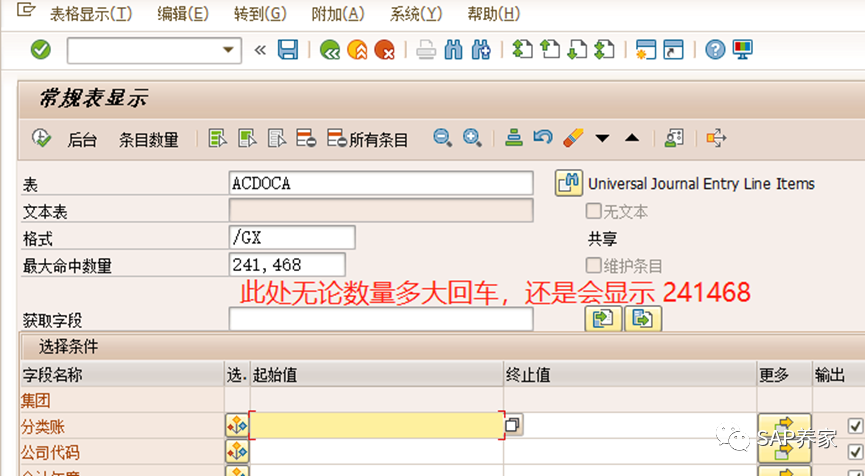This screenshot has width=865, height=476.
Task: Toggle the 无文本 checkbox
Action: pos(594,211)
